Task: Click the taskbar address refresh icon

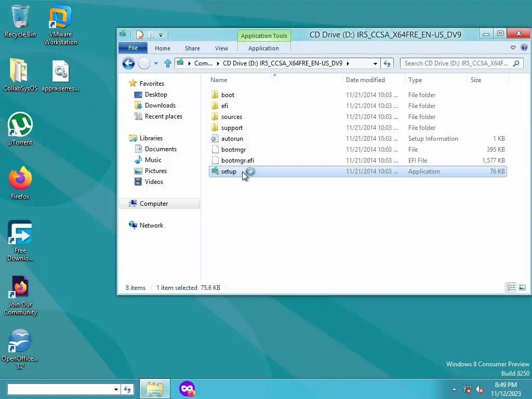Action: point(128,389)
